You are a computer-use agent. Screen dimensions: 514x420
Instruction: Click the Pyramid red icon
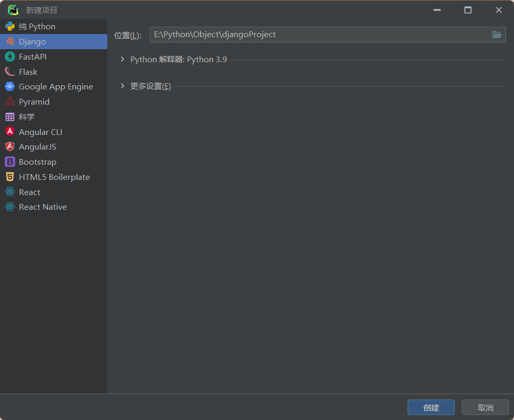(x=10, y=101)
